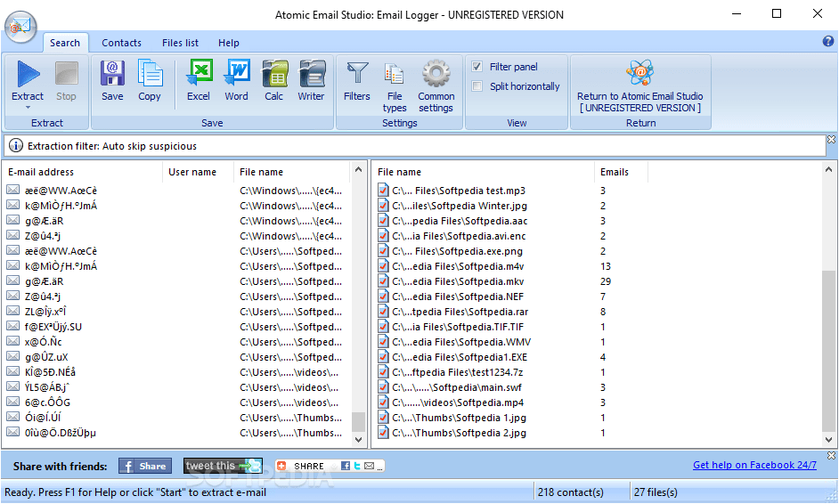839x504 pixels.
Task: Select file row Softpedia.exe.png
Action: 597,251
